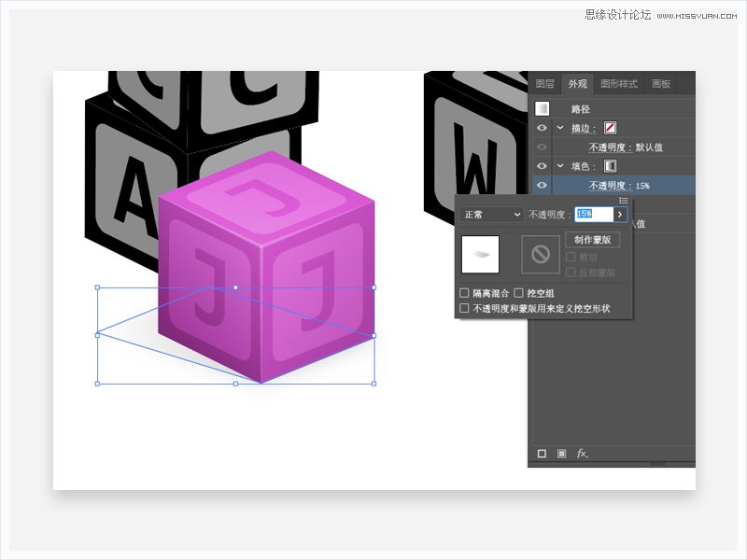Toggle visibility eye for 填色 fill
747x560 pixels.
coord(542,166)
